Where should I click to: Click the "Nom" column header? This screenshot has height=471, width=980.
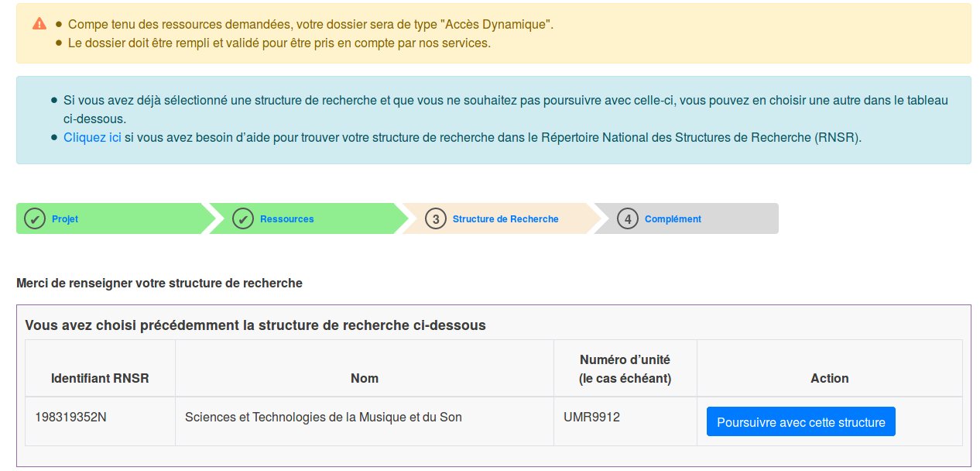point(365,378)
